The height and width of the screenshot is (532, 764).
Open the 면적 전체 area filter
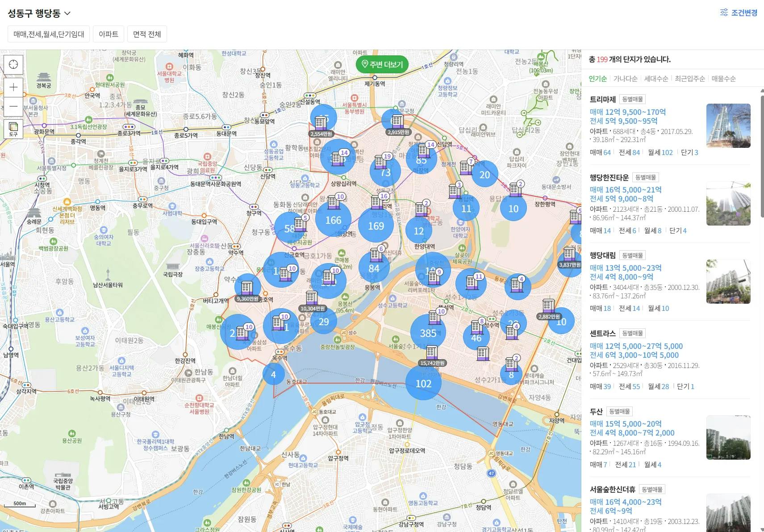click(147, 34)
